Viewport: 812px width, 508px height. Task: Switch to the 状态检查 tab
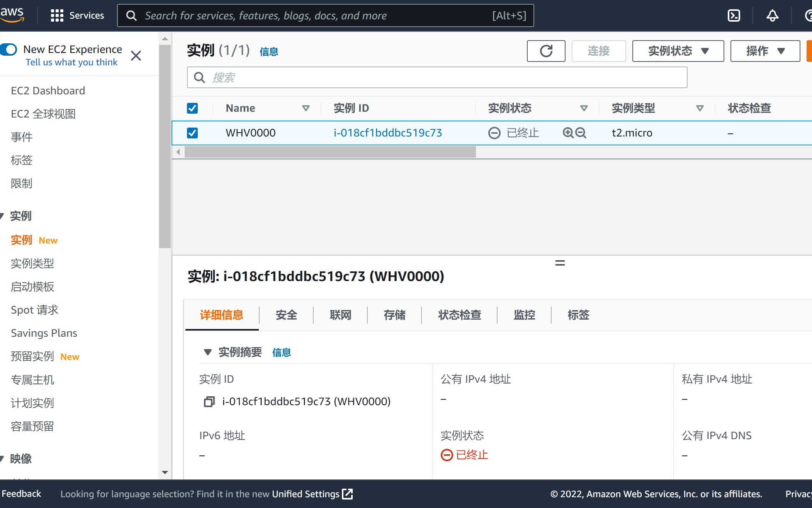(459, 315)
